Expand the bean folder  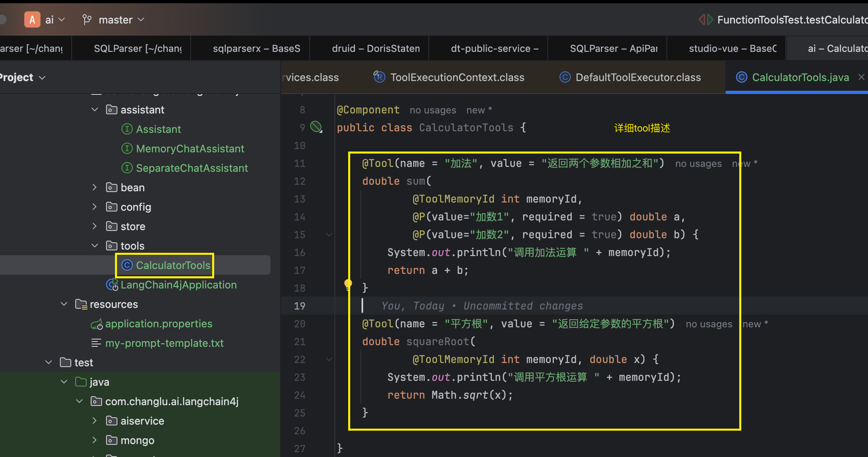[x=95, y=188]
